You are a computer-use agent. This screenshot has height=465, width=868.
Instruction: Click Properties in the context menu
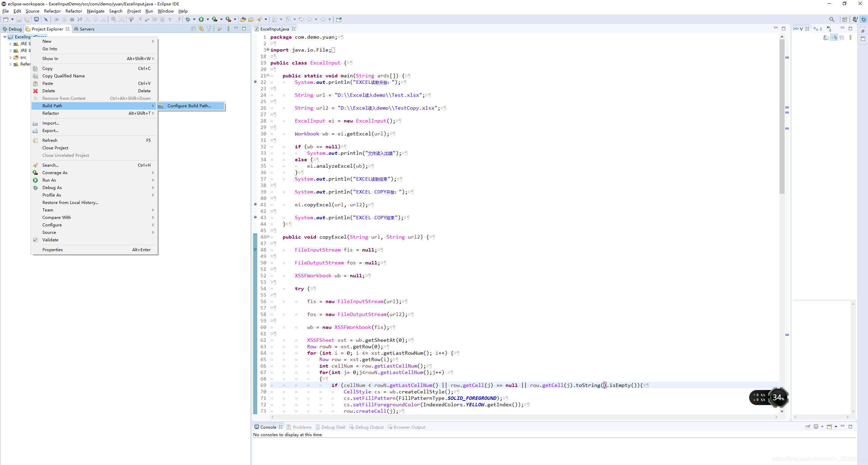tap(53, 249)
